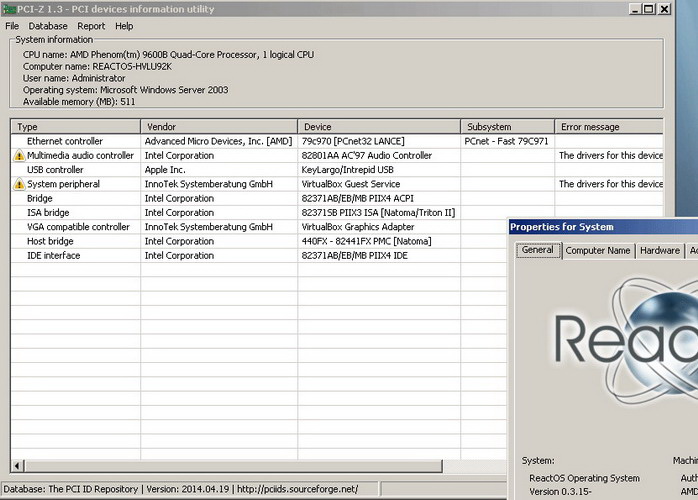Sort by the Subsystem column header
698x500 pixels.
[x=507, y=127]
